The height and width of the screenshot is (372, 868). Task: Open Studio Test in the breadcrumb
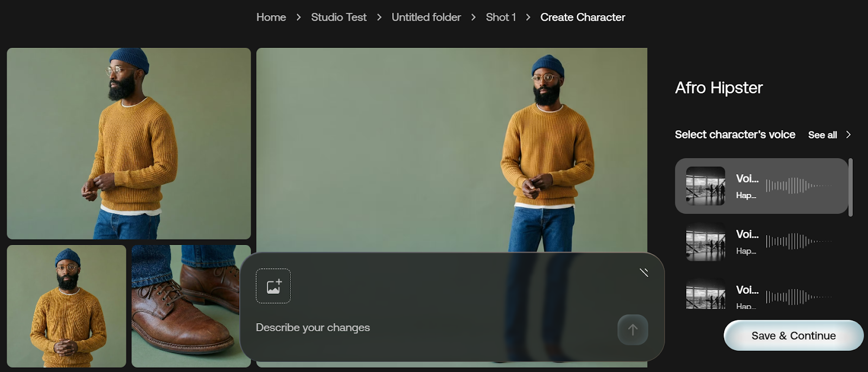(339, 17)
